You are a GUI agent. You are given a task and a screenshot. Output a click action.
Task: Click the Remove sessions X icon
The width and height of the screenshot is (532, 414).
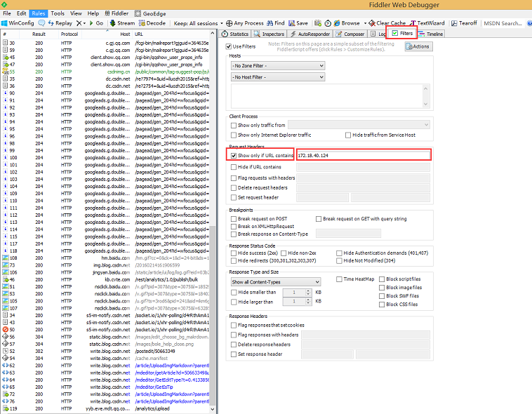pos(79,23)
